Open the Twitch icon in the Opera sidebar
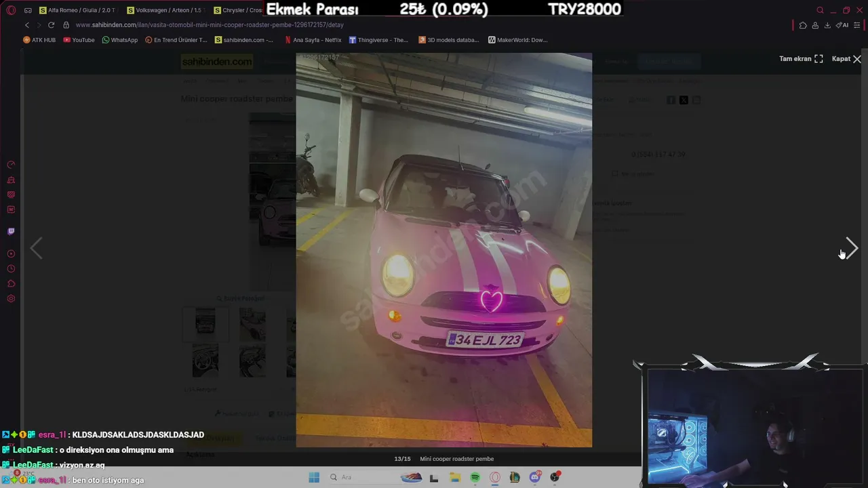 point(11,231)
